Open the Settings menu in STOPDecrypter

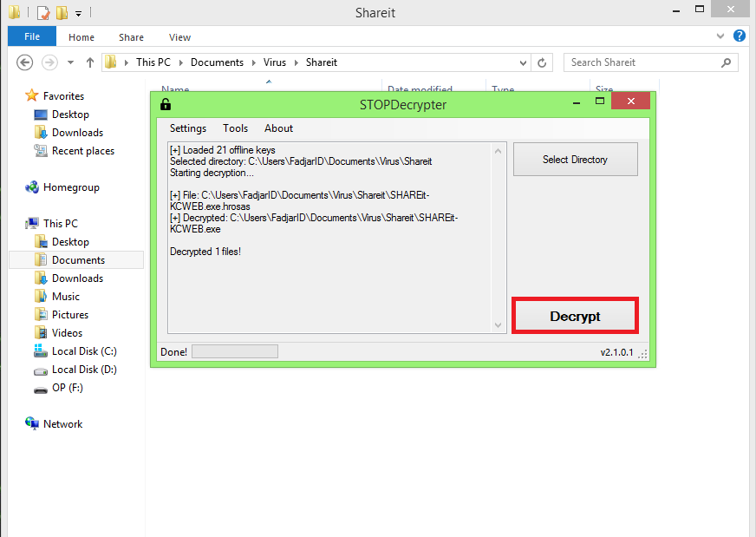188,128
